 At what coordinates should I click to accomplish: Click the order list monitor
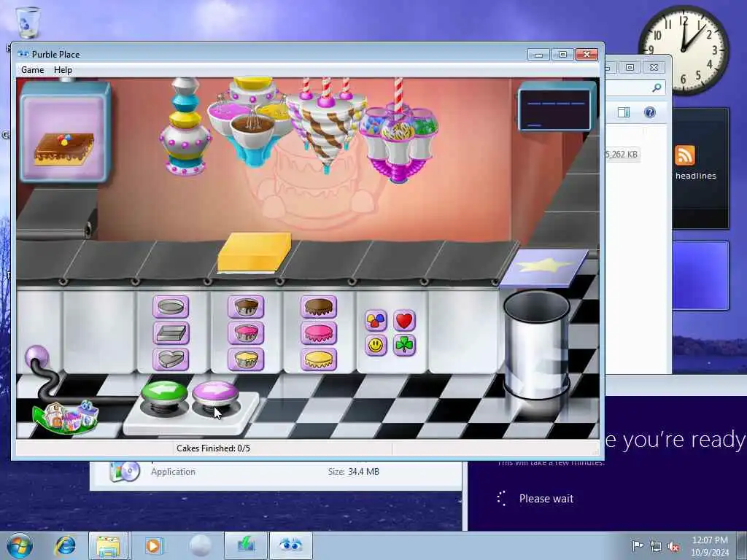(x=555, y=106)
